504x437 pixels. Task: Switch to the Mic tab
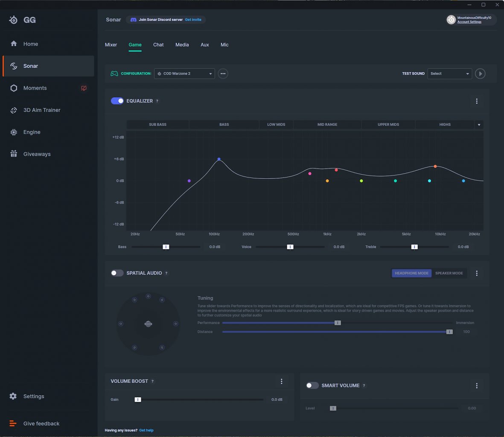click(x=224, y=45)
